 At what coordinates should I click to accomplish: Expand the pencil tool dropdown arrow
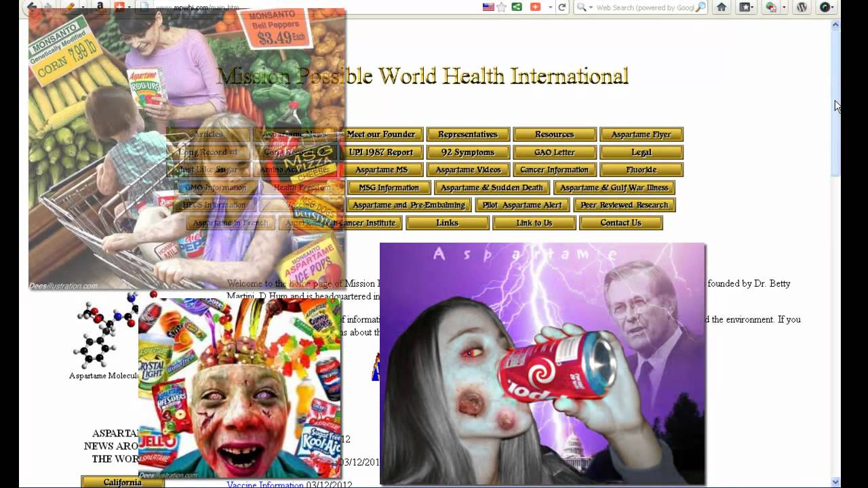[81, 7]
